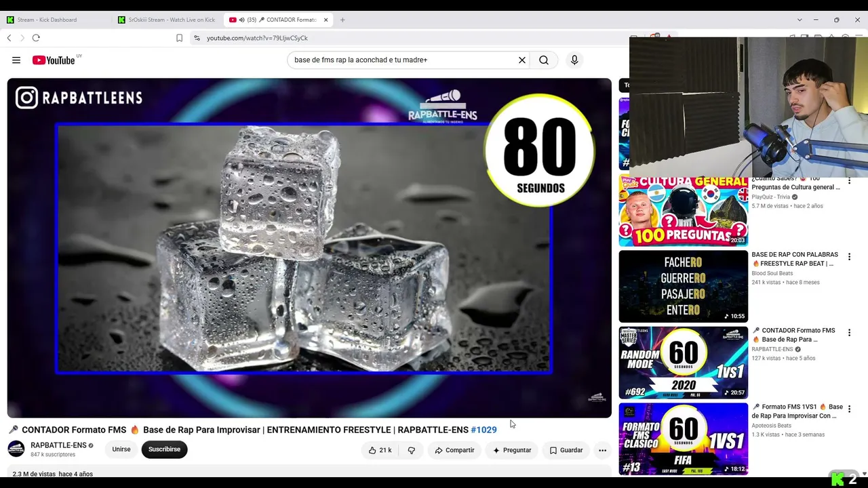
Task: Visit the Blood Soul Beats channel
Action: pos(772,273)
